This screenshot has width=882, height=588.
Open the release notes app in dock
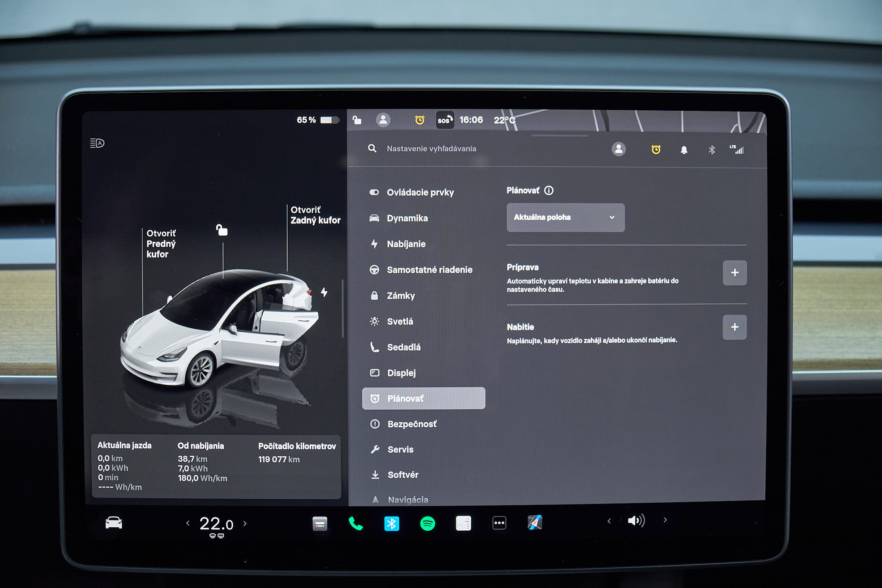tap(463, 523)
